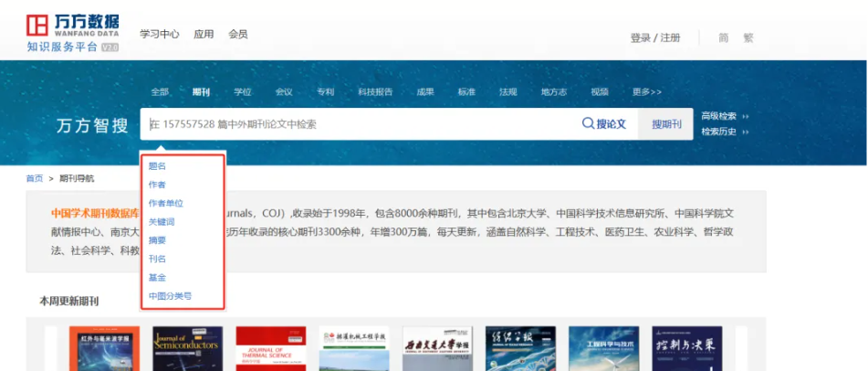The image size is (868, 371).
Task: Select the 成果 search tab
Action: [425, 92]
